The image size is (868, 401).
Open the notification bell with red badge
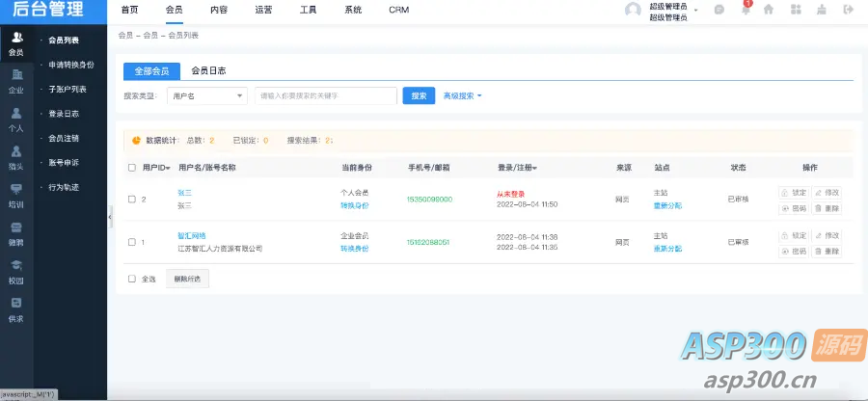(745, 10)
